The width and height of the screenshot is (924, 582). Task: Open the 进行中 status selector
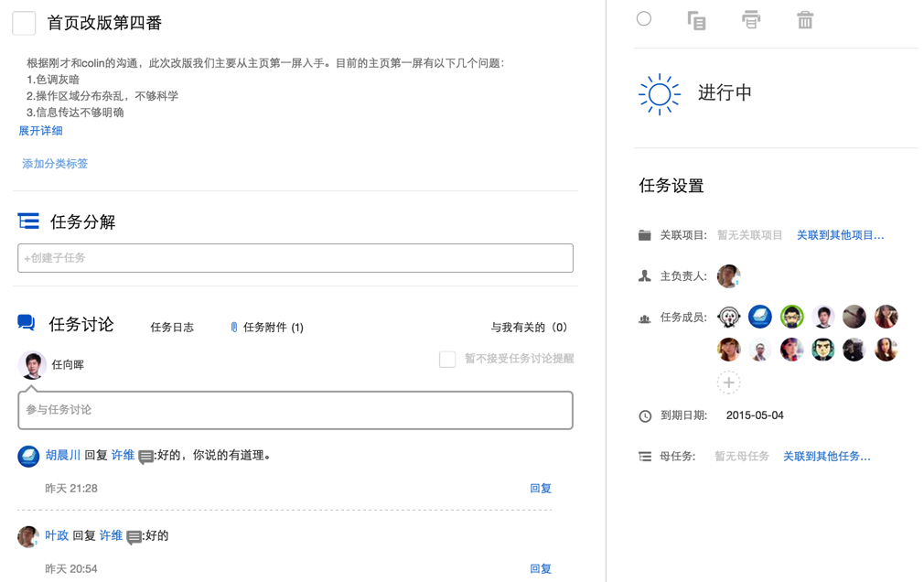point(725,93)
